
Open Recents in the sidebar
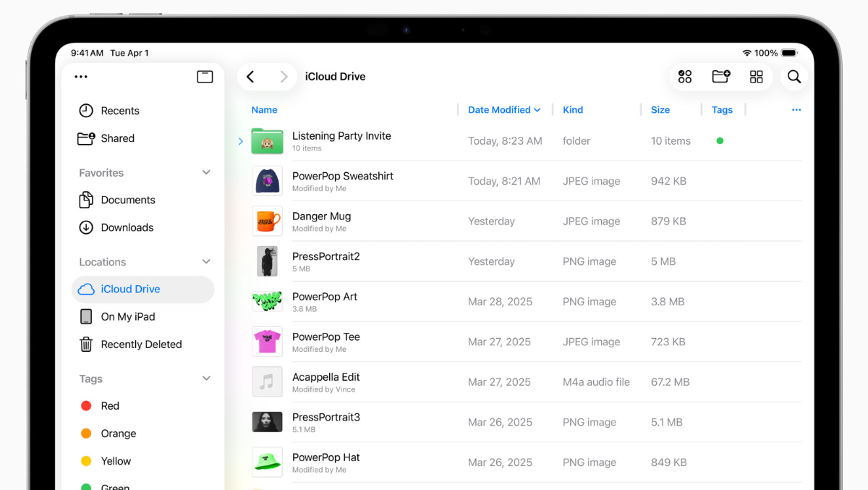[119, 111]
